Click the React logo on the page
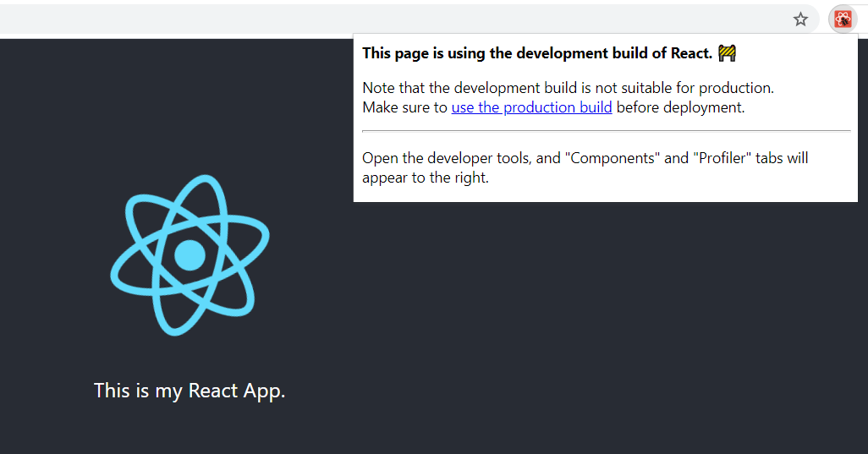 [190, 255]
